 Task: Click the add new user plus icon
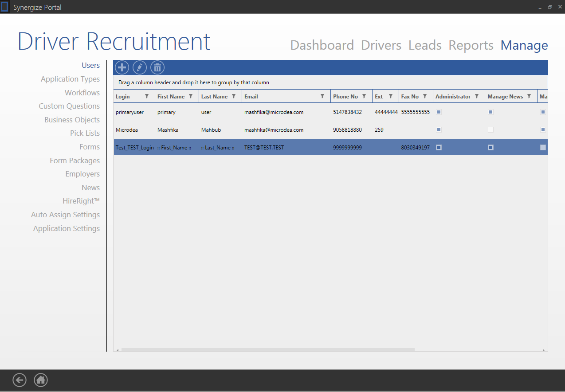point(122,67)
